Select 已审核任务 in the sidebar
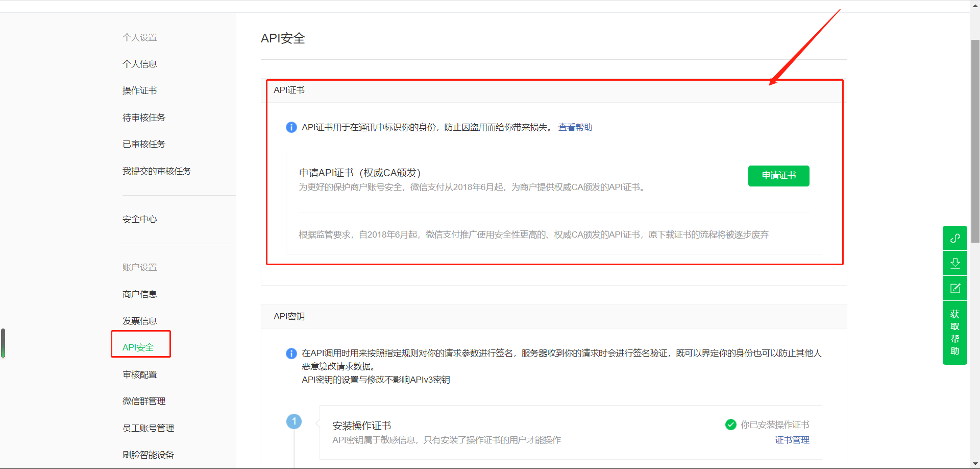 pyautogui.click(x=144, y=144)
